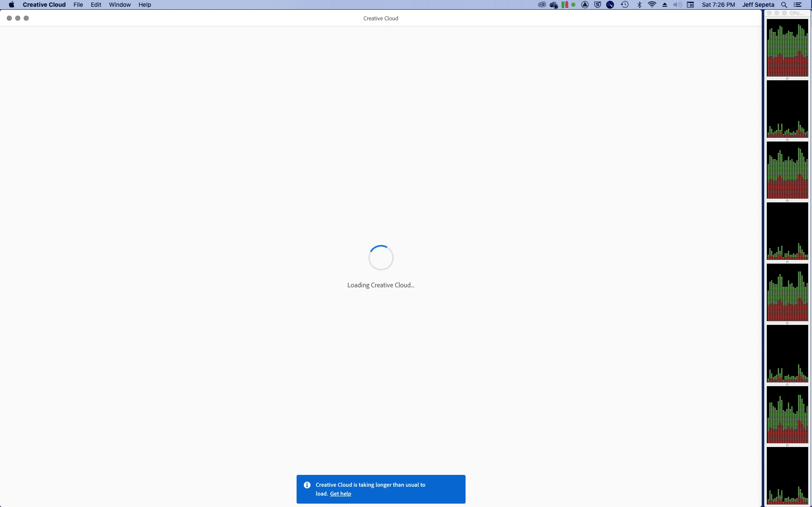Open the cloud sync status icon
The height and width of the screenshot is (507, 812).
[x=553, y=5]
